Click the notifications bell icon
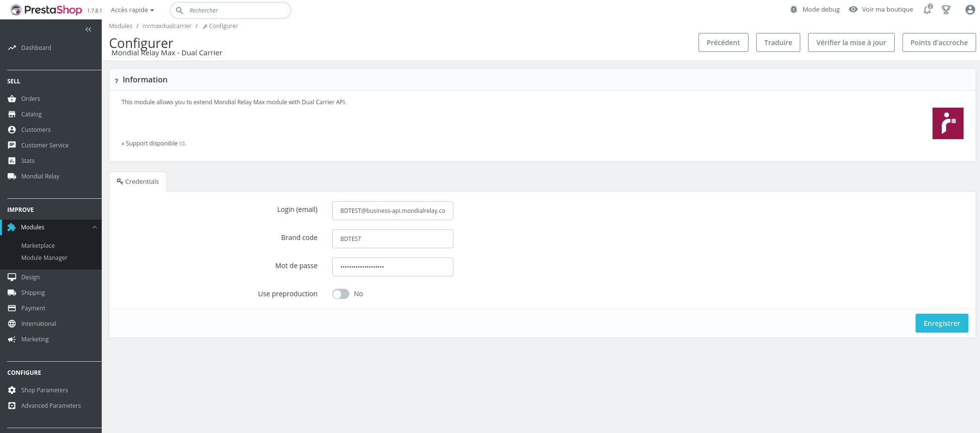Screen dimensions: 980x433 pyautogui.click(x=927, y=10)
